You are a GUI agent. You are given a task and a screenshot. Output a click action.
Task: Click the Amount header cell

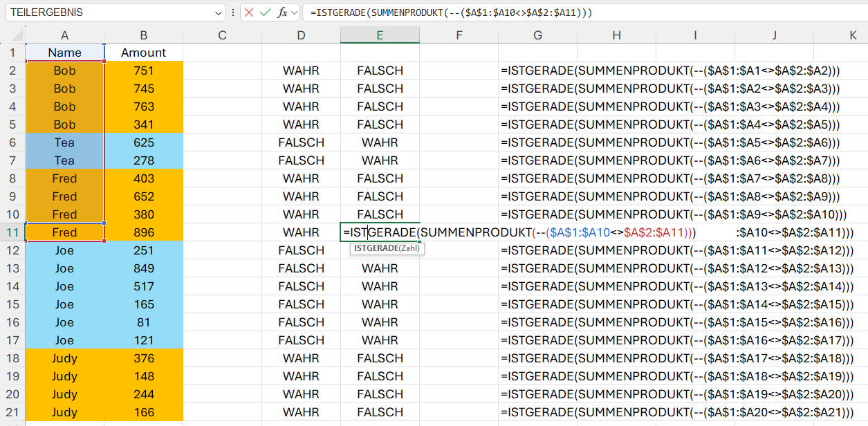tap(143, 53)
